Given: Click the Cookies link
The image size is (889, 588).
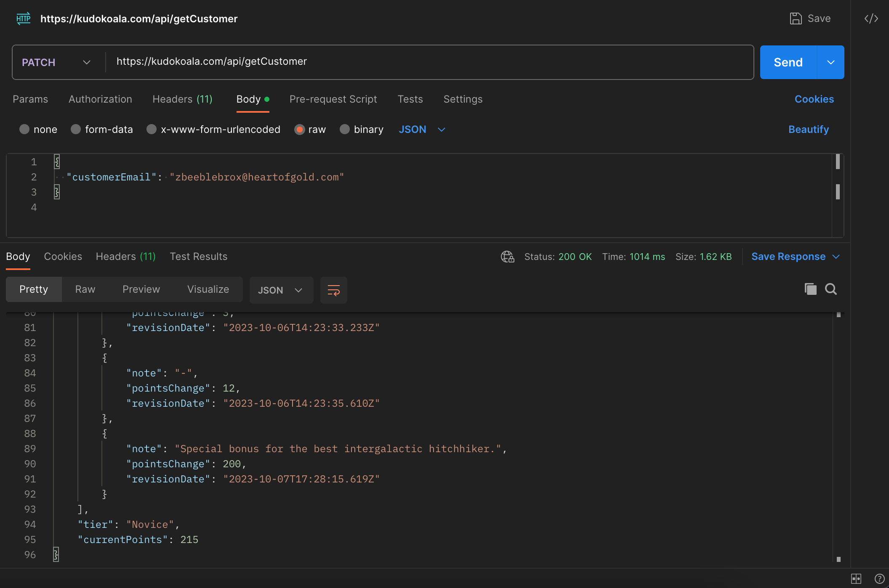Looking at the screenshot, I should click(x=814, y=99).
